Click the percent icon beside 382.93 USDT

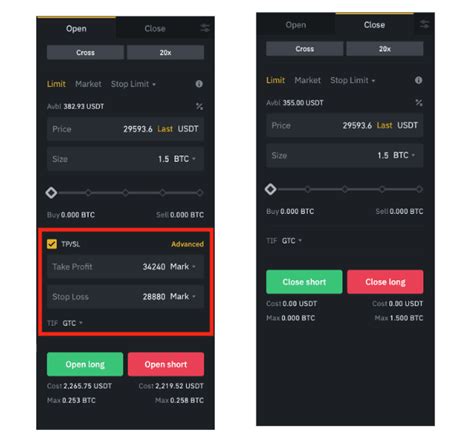[199, 106]
